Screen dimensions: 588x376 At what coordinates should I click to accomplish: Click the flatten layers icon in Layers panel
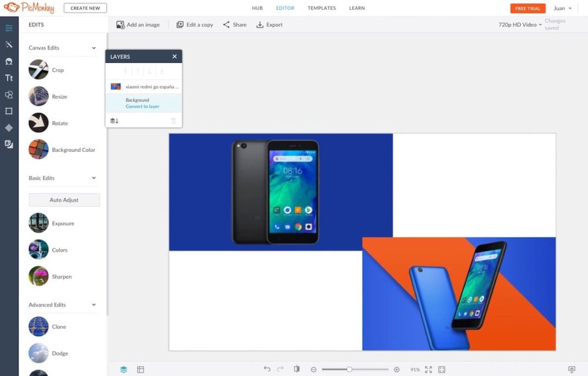pos(114,121)
